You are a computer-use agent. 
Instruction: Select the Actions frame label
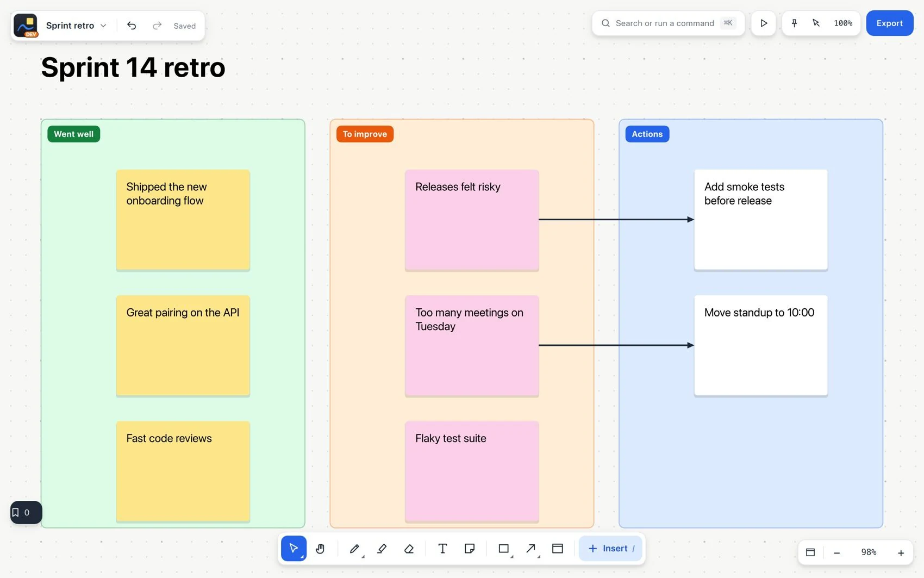point(647,134)
